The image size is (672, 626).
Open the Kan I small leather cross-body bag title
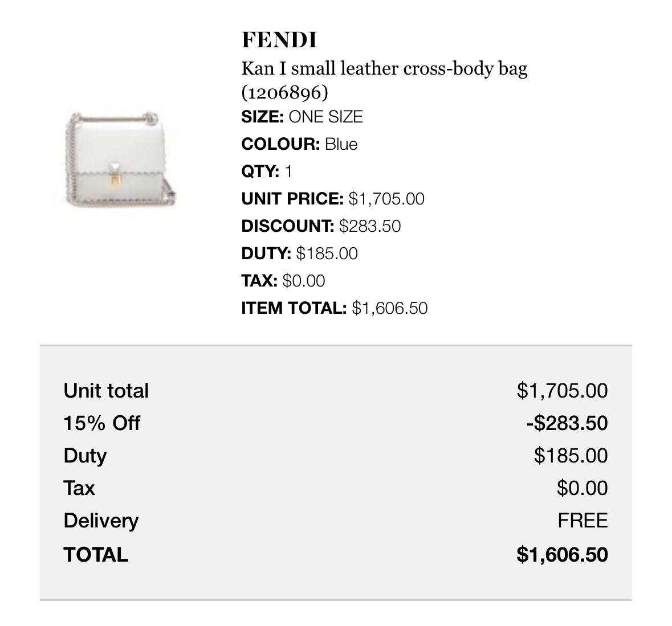tap(384, 68)
